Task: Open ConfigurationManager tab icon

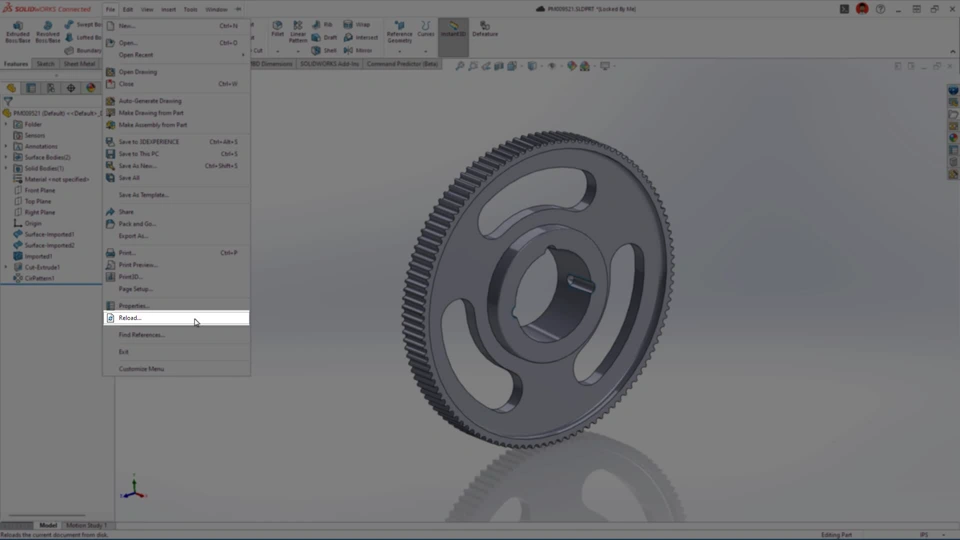Action: 51,88
